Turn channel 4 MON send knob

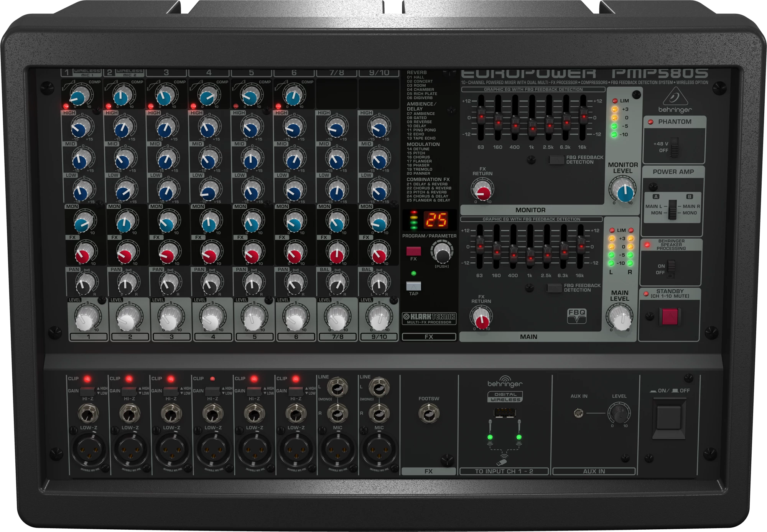pos(209,222)
